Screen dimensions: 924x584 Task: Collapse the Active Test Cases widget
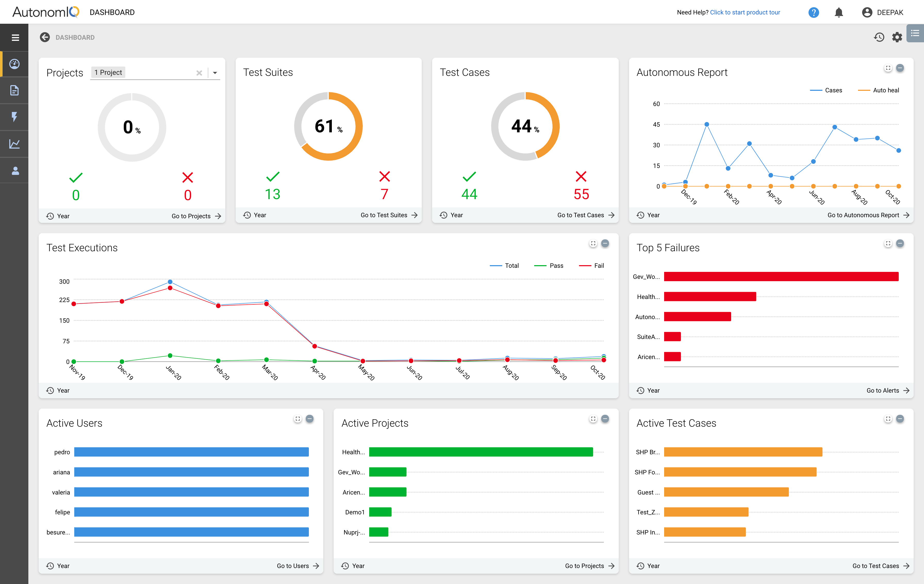(900, 419)
